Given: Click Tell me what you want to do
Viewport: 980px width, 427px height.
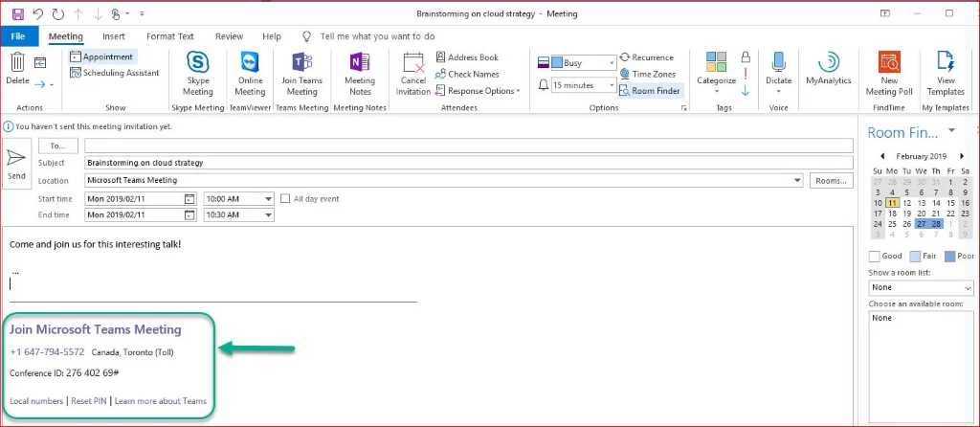Looking at the screenshot, I should pyautogui.click(x=377, y=36).
